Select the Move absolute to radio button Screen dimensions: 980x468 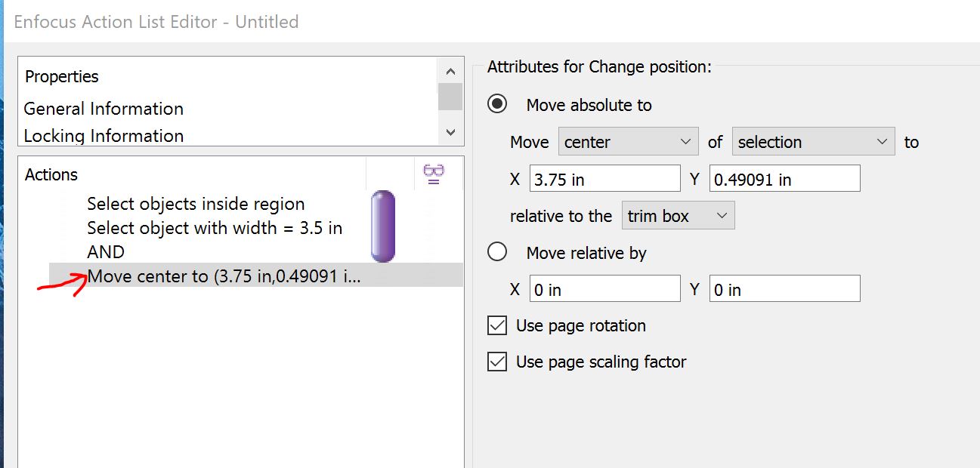click(x=497, y=104)
